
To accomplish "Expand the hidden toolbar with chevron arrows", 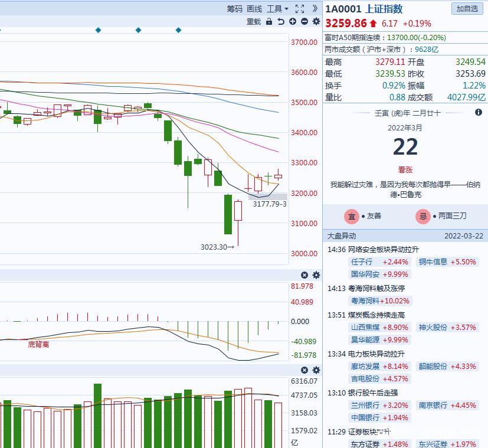I will (315, 8).
